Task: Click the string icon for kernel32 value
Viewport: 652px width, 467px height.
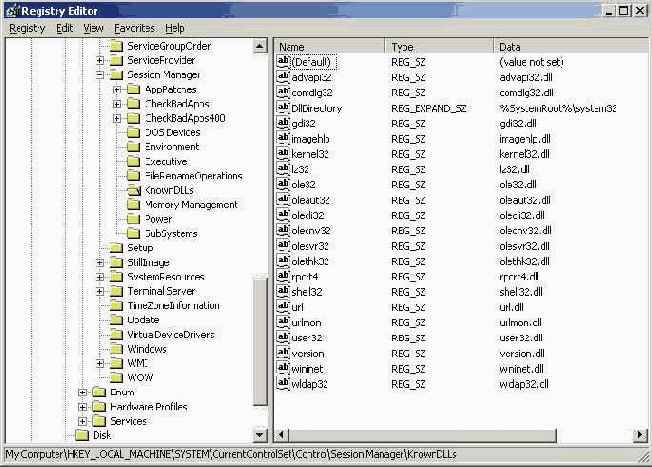Action: pyautogui.click(x=283, y=154)
